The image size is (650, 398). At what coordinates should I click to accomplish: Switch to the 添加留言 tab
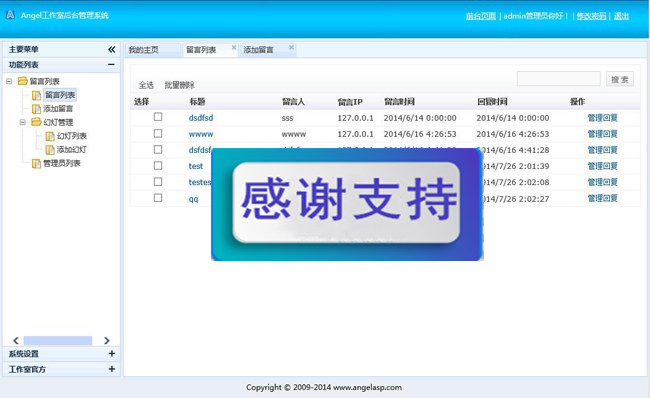pyautogui.click(x=258, y=50)
